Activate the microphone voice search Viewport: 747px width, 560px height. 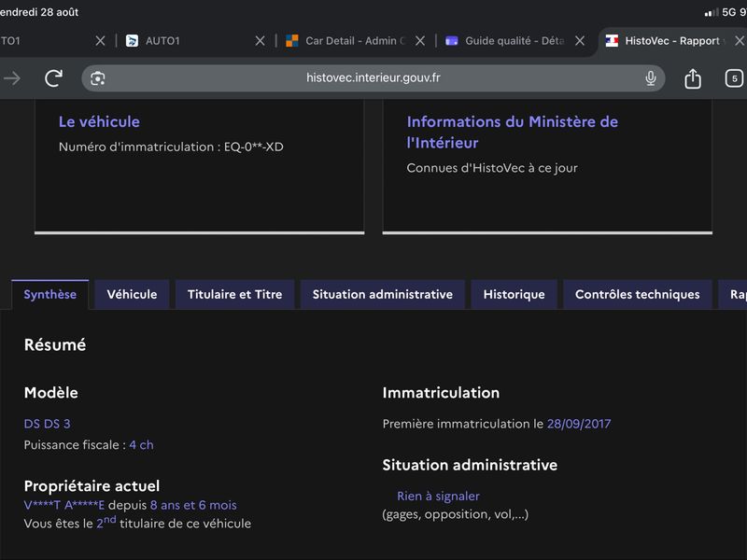[x=650, y=78]
